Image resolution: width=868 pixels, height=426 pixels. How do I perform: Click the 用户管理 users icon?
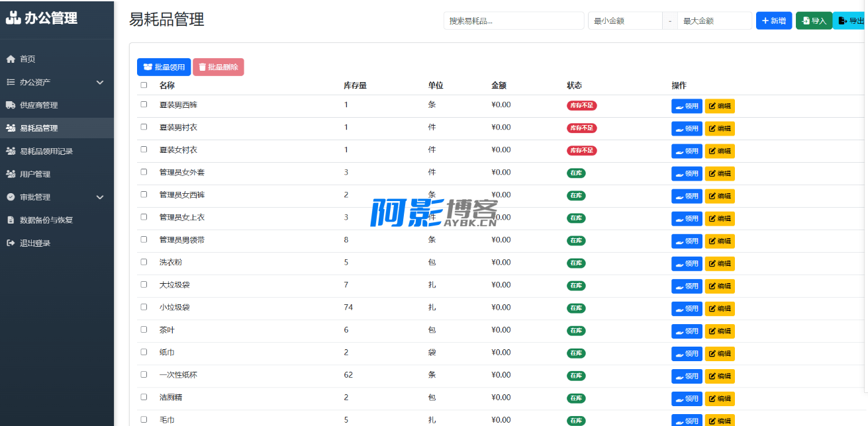[x=11, y=174]
